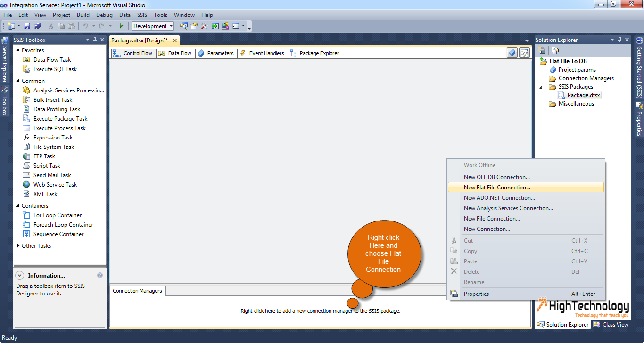644x343 pixels.
Task: Click the Variables button in designer header
Action: point(512,53)
